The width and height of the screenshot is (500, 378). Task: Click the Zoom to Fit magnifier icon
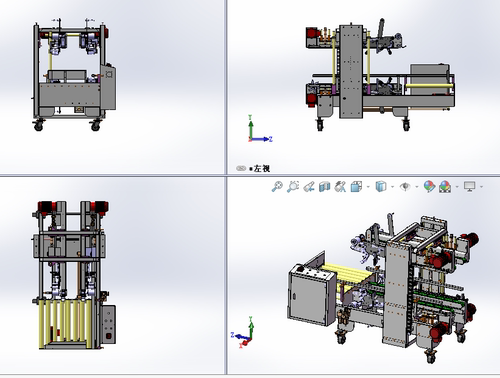coord(277,186)
